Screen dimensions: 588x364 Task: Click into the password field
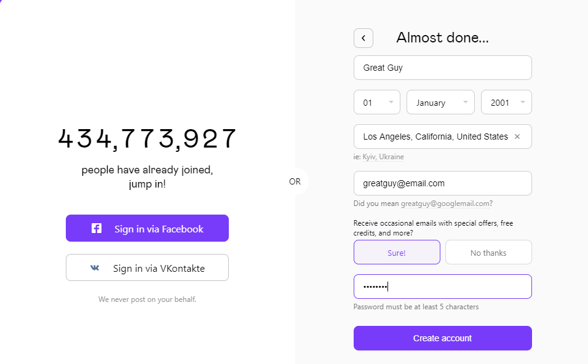442,287
